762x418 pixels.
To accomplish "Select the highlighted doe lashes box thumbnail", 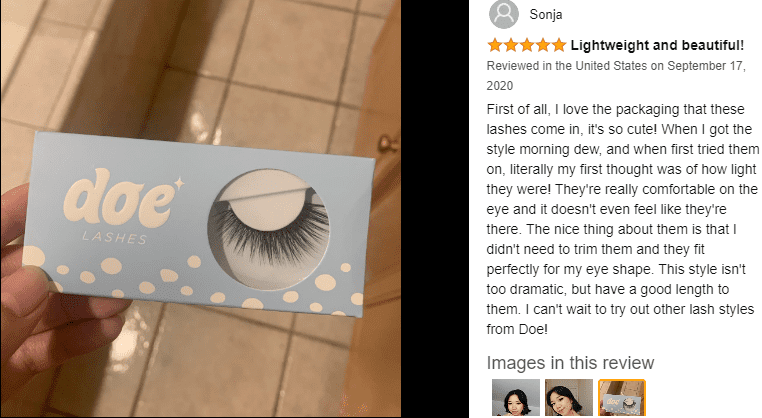I will [x=622, y=398].
